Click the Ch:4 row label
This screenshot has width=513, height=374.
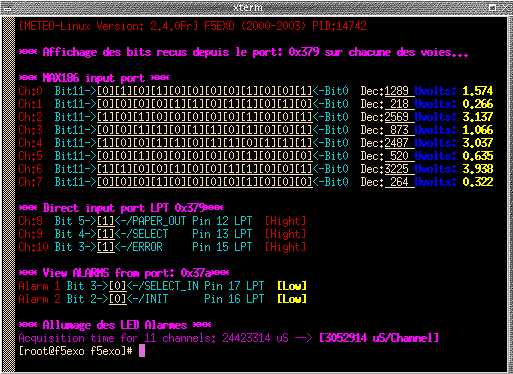[30, 143]
